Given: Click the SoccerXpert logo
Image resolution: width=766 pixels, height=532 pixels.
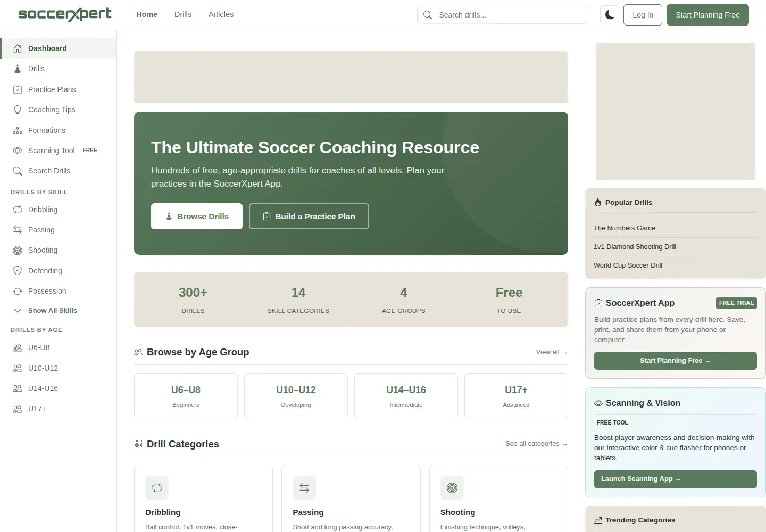Looking at the screenshot, I should click(65, 14).
